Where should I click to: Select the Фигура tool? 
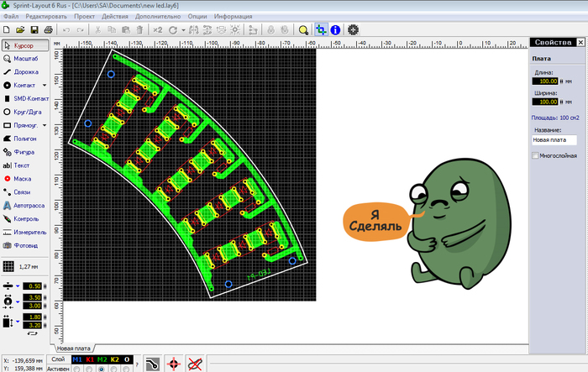click(25, 152)
